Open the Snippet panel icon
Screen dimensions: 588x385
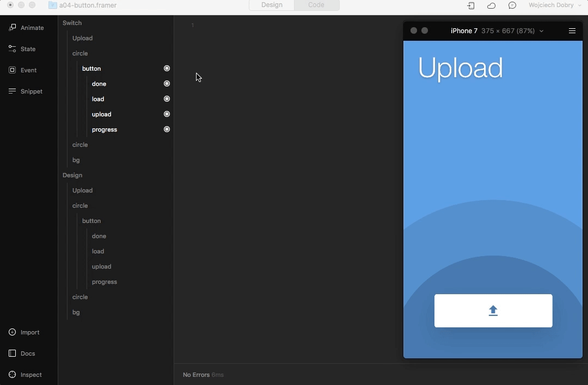pyautogui.click(x=13, y=91)
